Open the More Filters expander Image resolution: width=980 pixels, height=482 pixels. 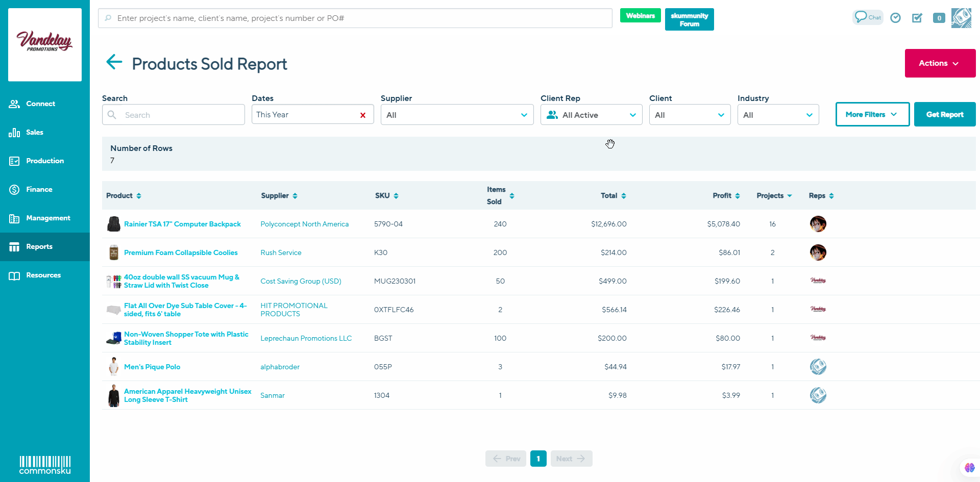click(872, 114)
